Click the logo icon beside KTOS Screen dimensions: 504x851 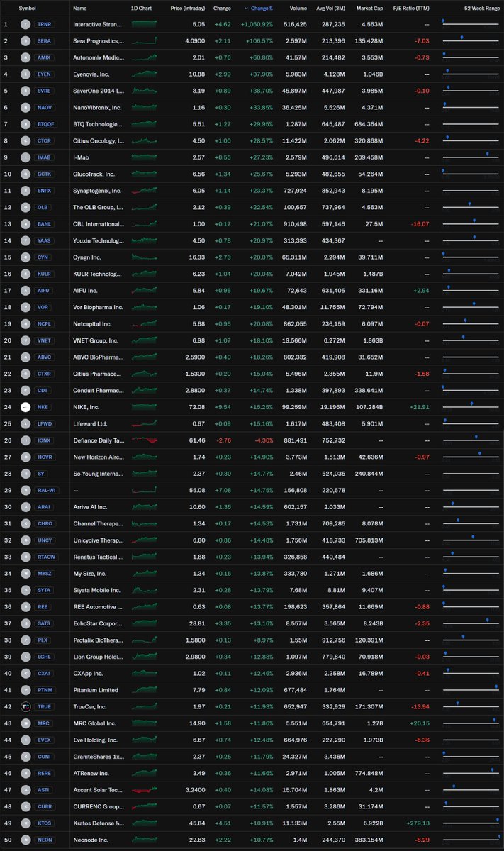point(26,823)
